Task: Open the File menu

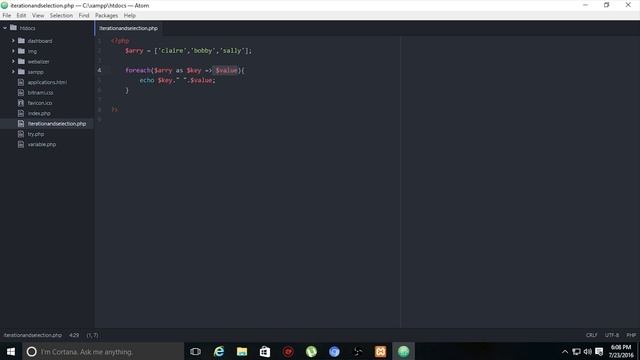Action: pyautogui.click(x=7, y=16)
